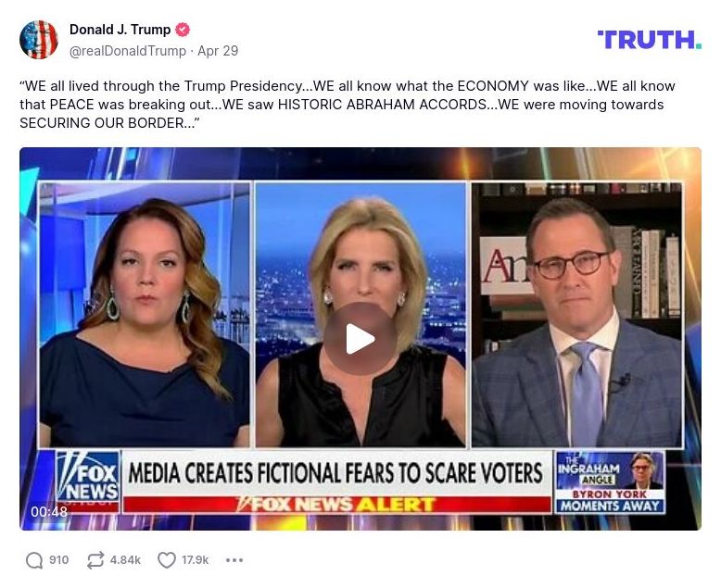721x588 pixels.
Task: Click the 00:48 video duration label
Action: pos(49,511)
